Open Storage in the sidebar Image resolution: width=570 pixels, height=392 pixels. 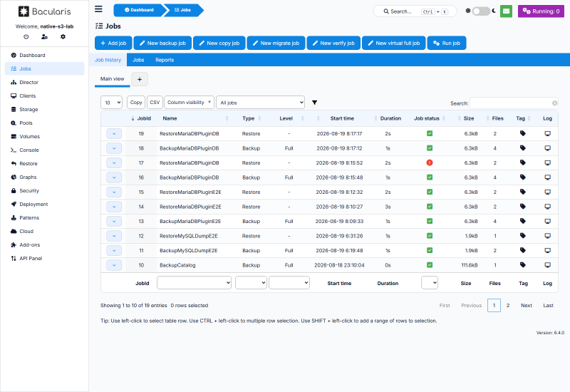[x=44, y=110]
